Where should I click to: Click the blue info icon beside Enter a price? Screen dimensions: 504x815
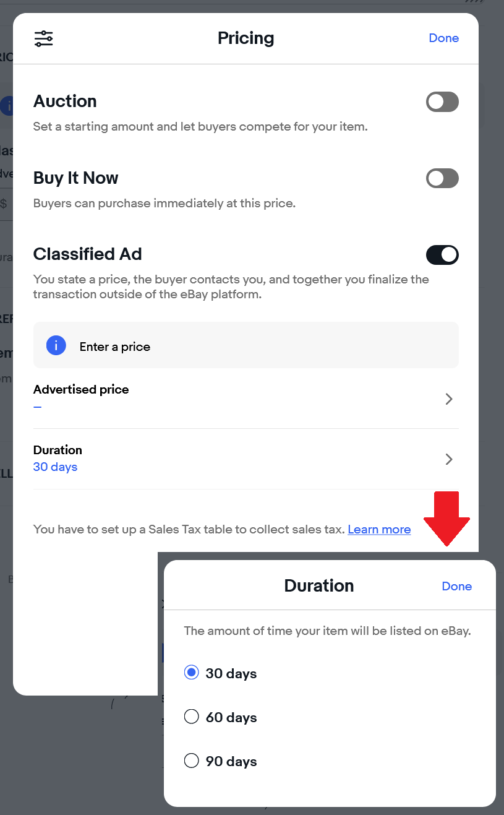[56, 345]
